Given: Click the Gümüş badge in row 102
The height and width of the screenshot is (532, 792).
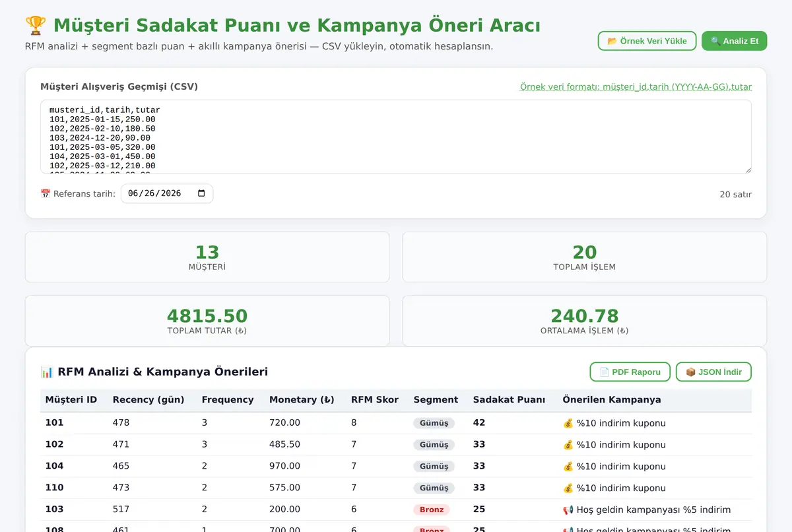Looking at the screenshot, I should [434, 445].
